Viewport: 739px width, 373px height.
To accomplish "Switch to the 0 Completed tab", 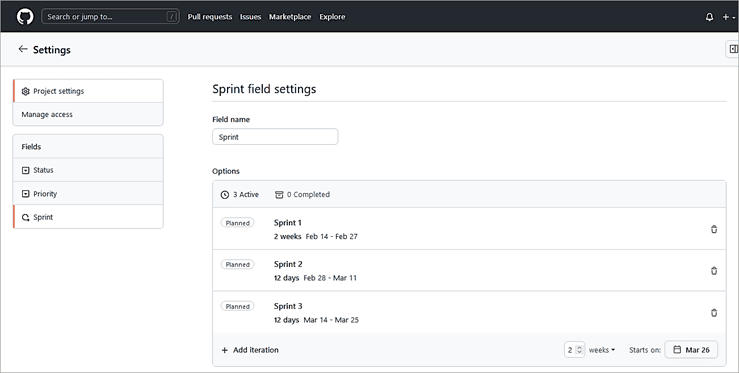I will pyautogui.click(x=303, y=194).
